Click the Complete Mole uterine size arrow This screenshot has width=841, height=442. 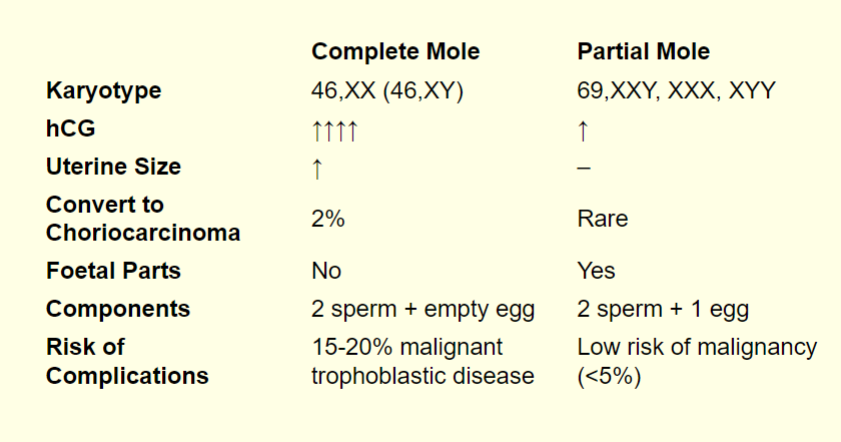(x=317, y=168)
